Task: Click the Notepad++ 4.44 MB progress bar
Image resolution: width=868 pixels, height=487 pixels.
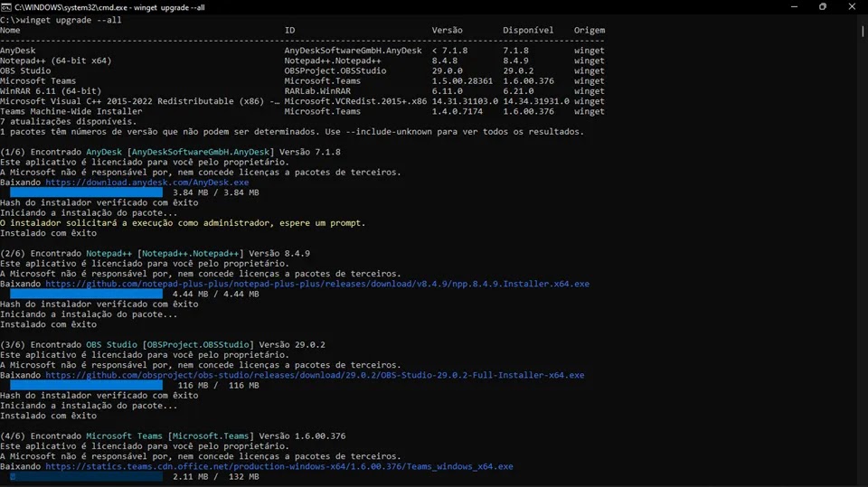Action: (x=86, y=294)
